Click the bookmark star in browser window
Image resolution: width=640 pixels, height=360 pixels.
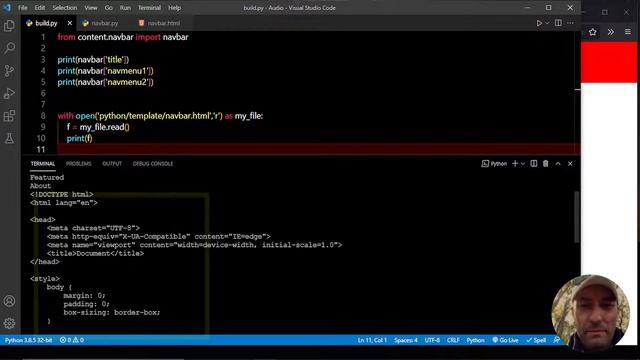click(593, 32)
